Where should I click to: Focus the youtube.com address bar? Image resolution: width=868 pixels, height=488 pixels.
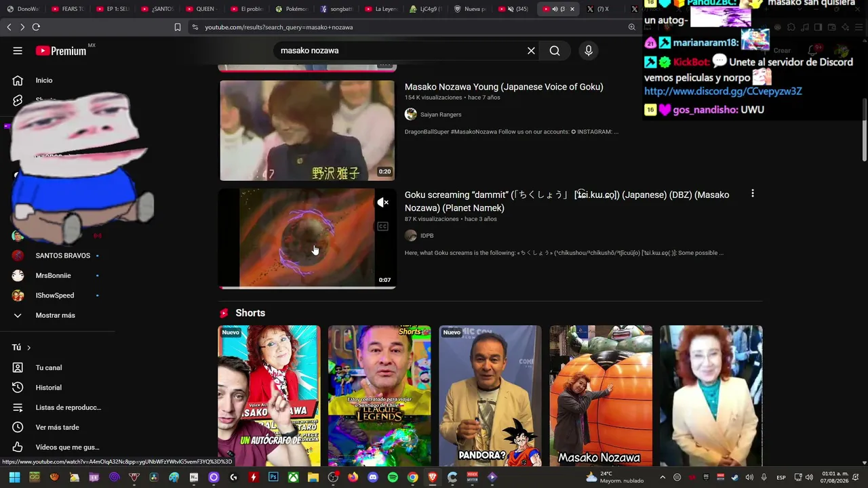point(414,27)
